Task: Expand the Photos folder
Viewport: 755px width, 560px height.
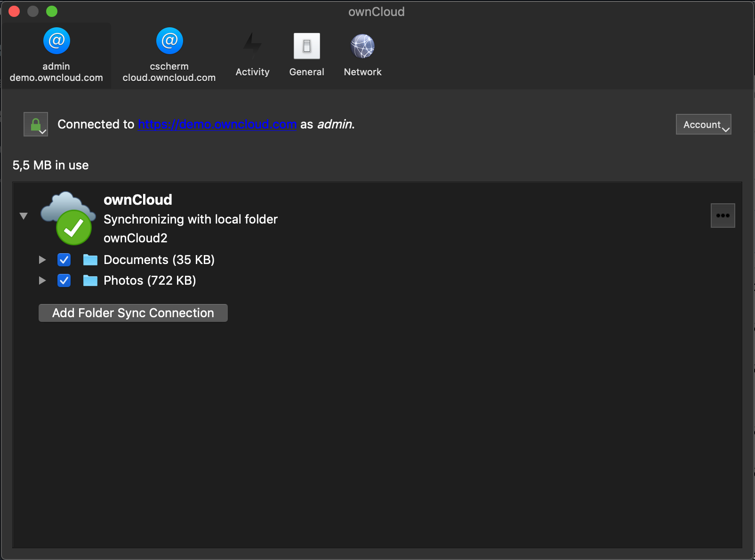Action: tap(42, 280)
